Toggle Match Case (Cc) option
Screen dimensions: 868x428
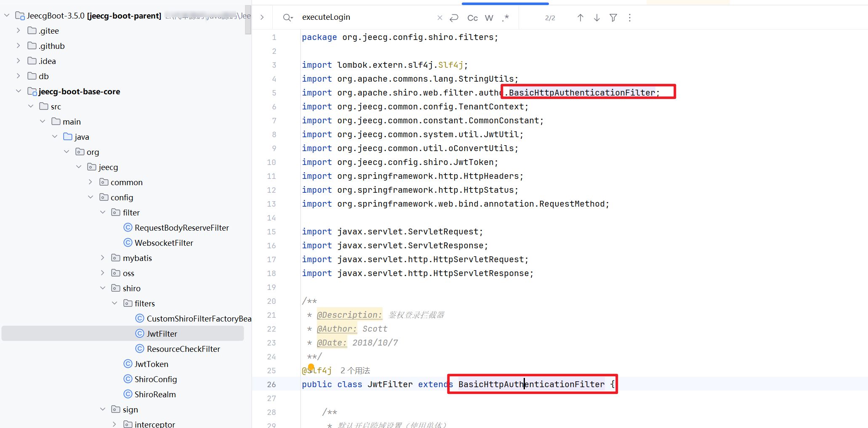click(472, 18)
